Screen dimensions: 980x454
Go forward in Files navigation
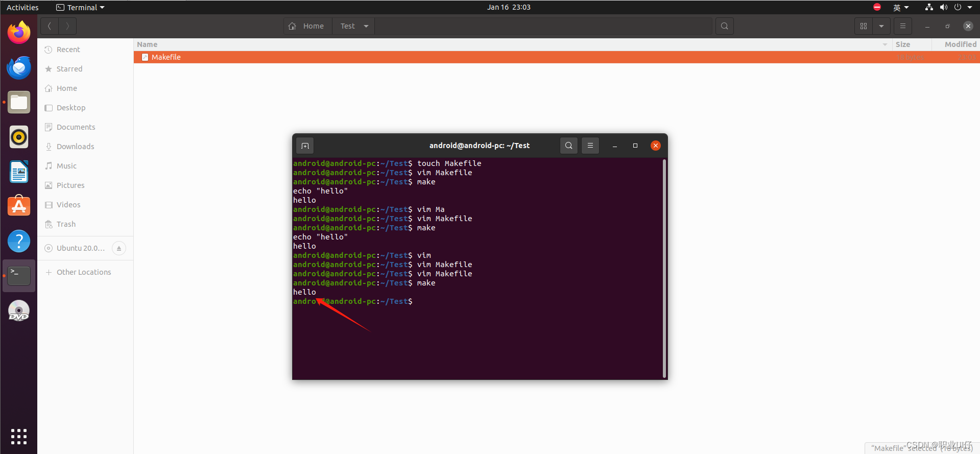67,26
